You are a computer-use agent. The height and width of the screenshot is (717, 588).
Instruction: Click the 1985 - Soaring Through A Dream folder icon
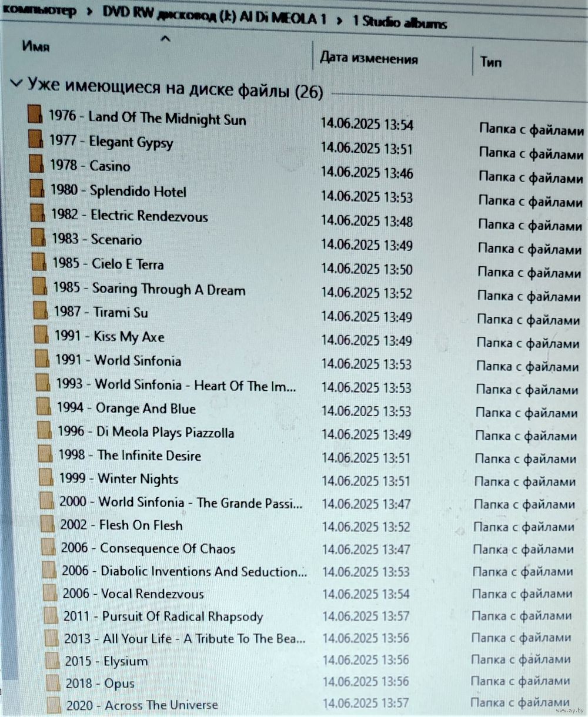40,287
